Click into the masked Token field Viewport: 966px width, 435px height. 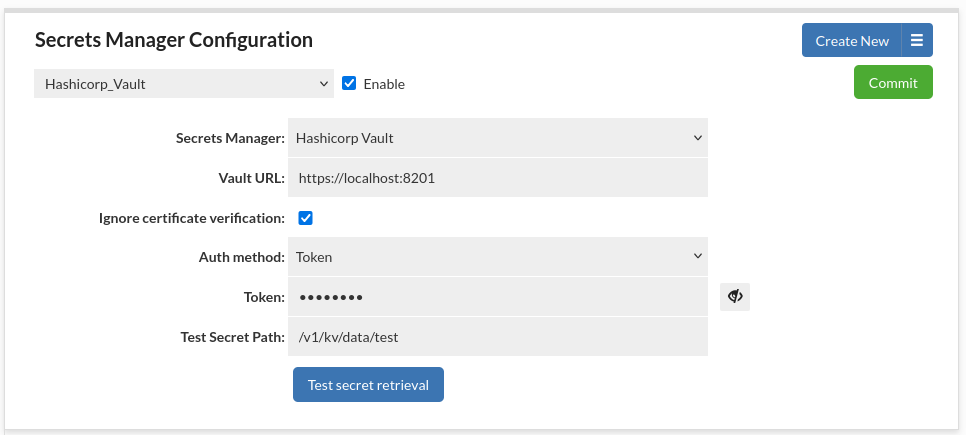(x=497, y=297)
